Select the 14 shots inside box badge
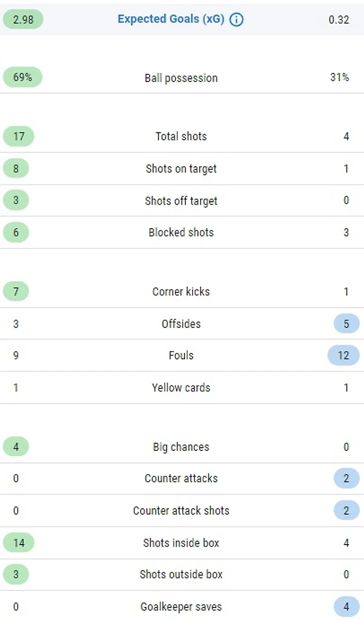 (x=18, y=543)
